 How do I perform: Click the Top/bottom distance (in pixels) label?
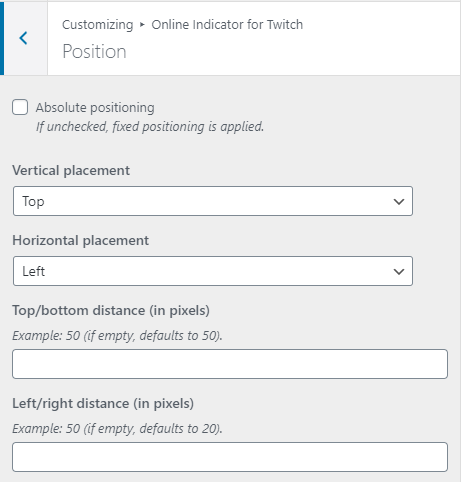[111, 311]
